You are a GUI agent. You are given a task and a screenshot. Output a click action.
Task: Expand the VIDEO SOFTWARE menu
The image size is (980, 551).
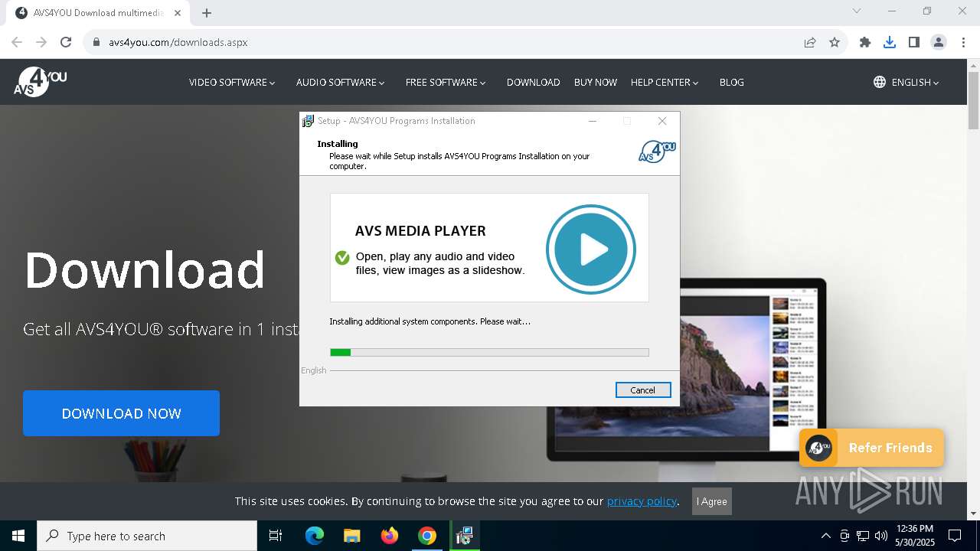(x=232, y=82)
